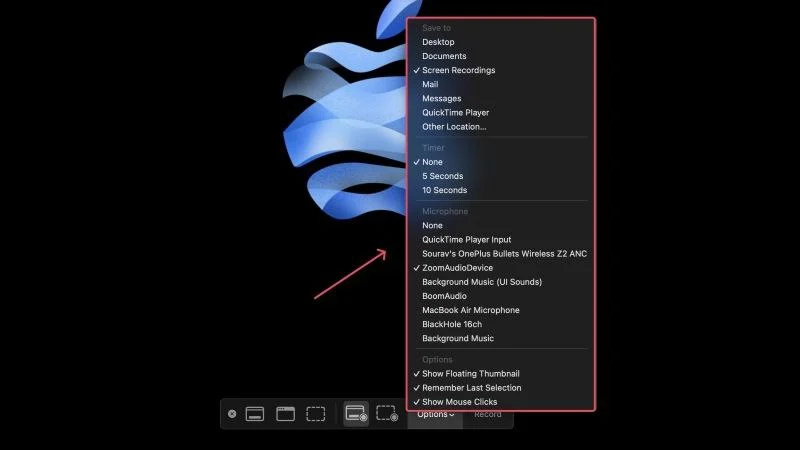Toggle Remember Last Selection option
Image resolution: width=800 pixels, height=450 pixels.
(472, 388)
